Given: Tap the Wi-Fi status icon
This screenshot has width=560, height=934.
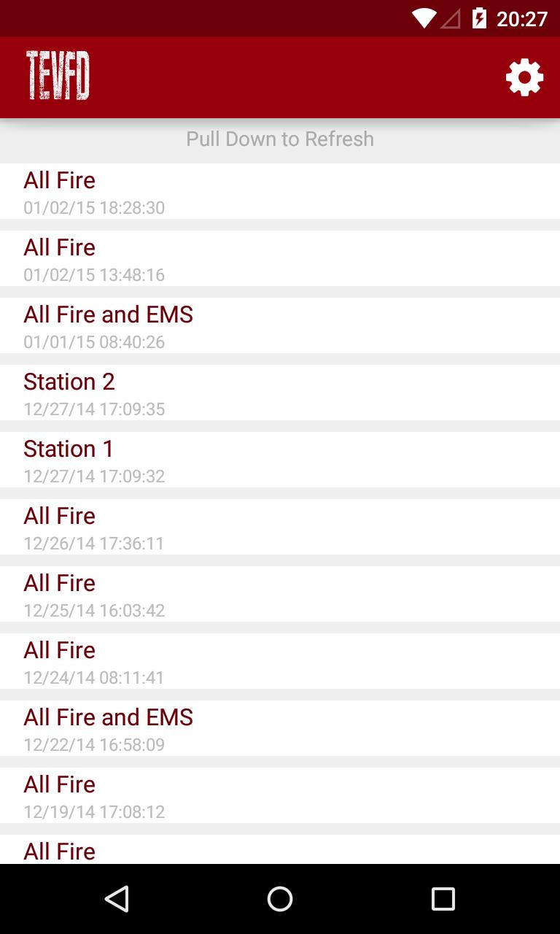Looking at the screenshot, I should (x=423, y=18).
